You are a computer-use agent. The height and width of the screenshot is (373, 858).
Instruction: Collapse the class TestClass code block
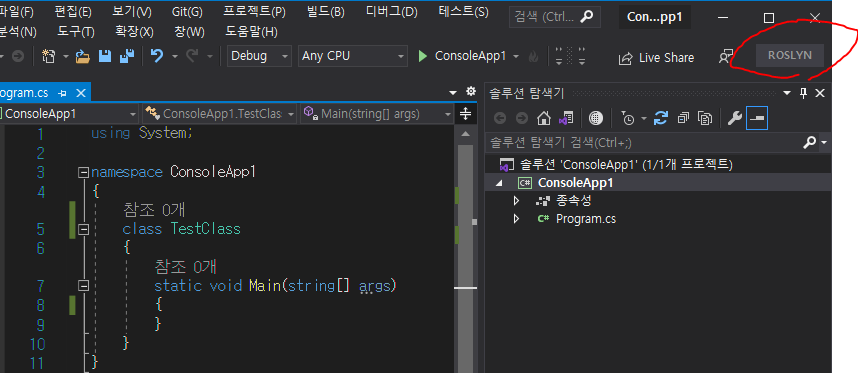pyautogui.click(x=83, y=230)
